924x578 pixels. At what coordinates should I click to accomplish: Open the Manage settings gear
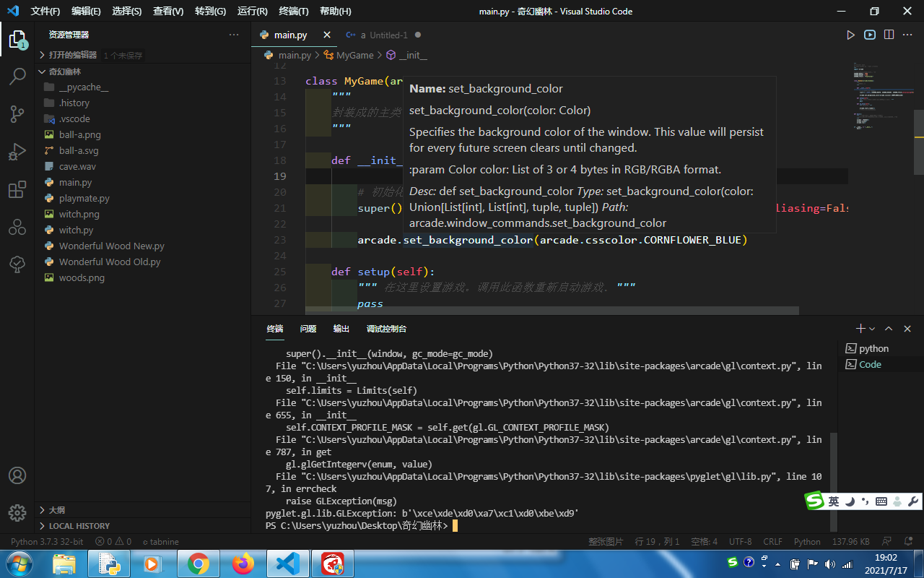click(17, 513)
